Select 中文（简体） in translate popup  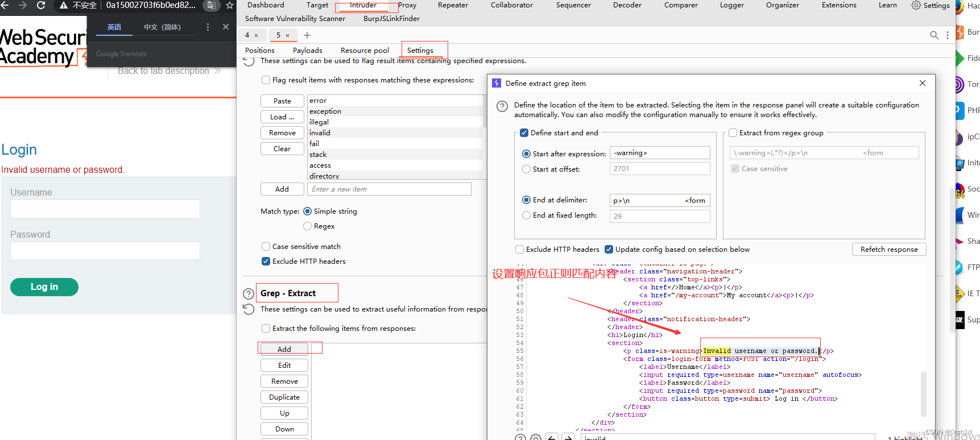(x=162, y=27)
